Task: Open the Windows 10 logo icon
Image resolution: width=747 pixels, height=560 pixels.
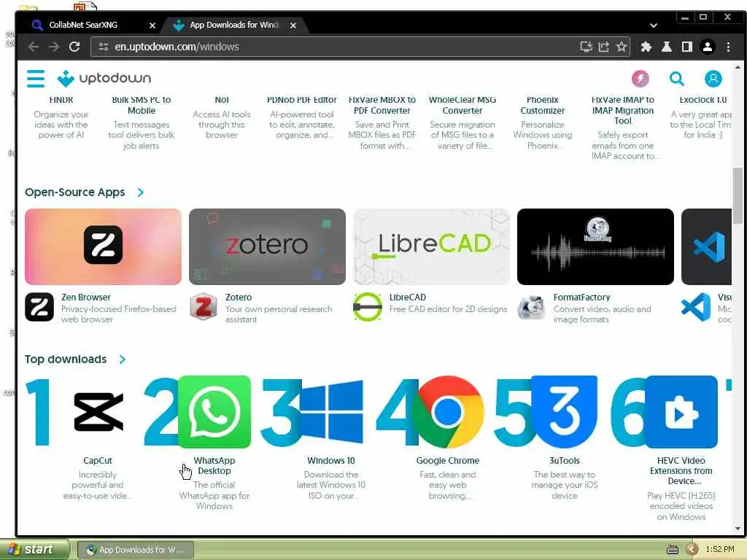Action: point(331,412)
